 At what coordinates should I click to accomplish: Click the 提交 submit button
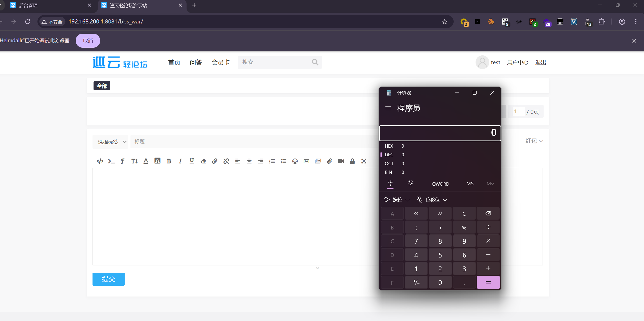pos(108,279)
